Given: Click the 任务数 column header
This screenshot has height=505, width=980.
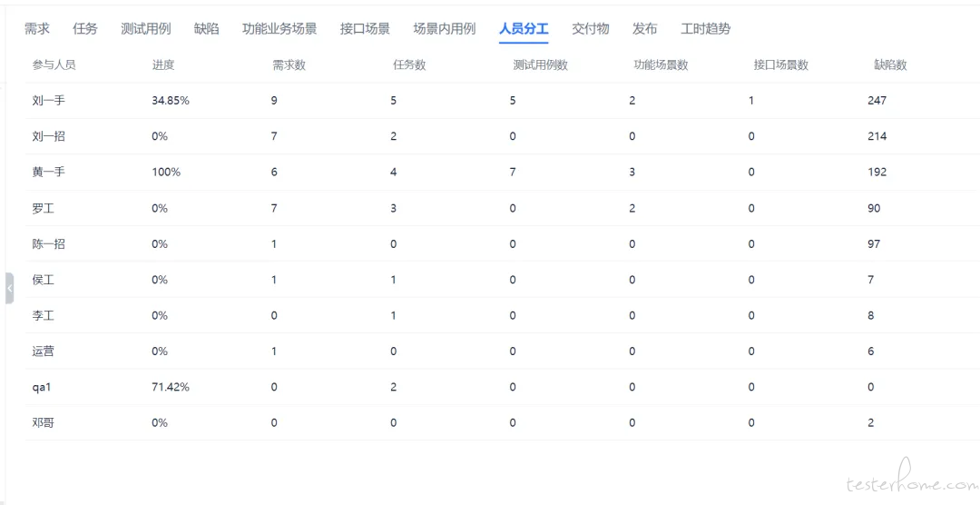Looking at the screenshot, I should click(409, 65).
